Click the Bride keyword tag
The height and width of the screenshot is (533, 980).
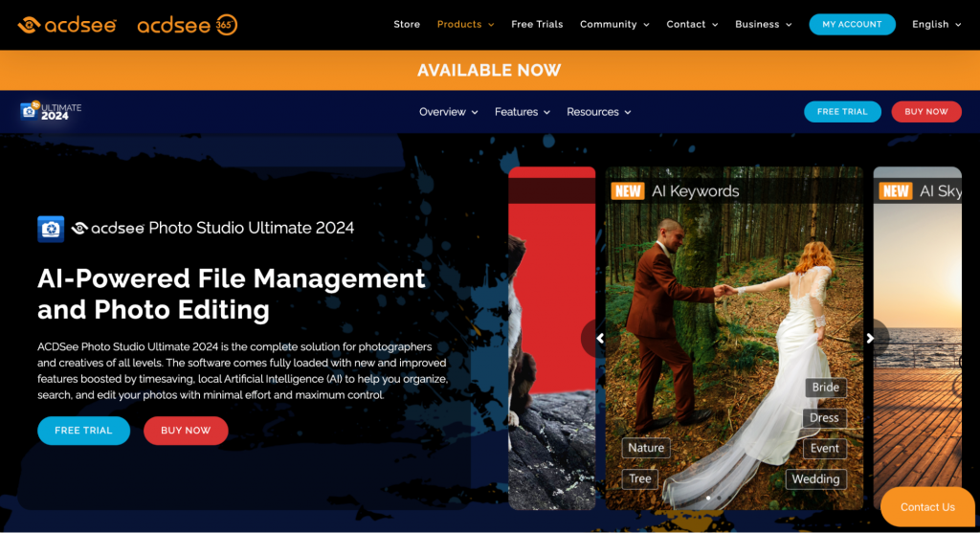coord(826,388)
